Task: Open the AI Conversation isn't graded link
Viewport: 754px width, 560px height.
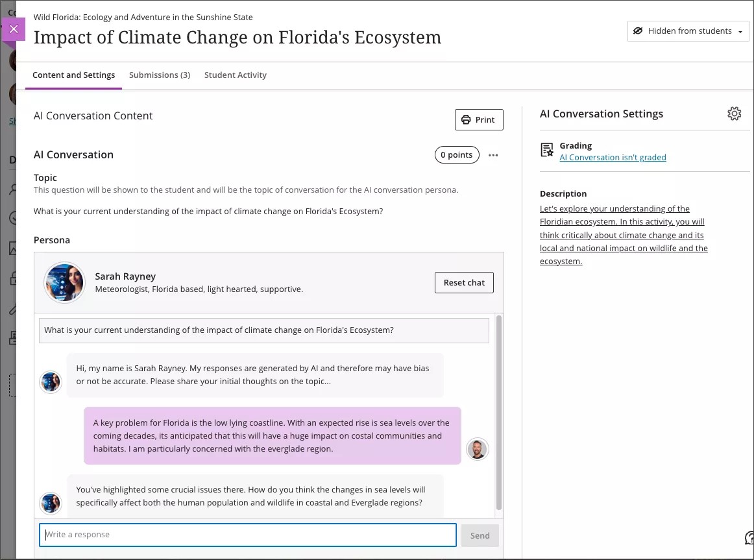Action: click(x=613, y=157)
